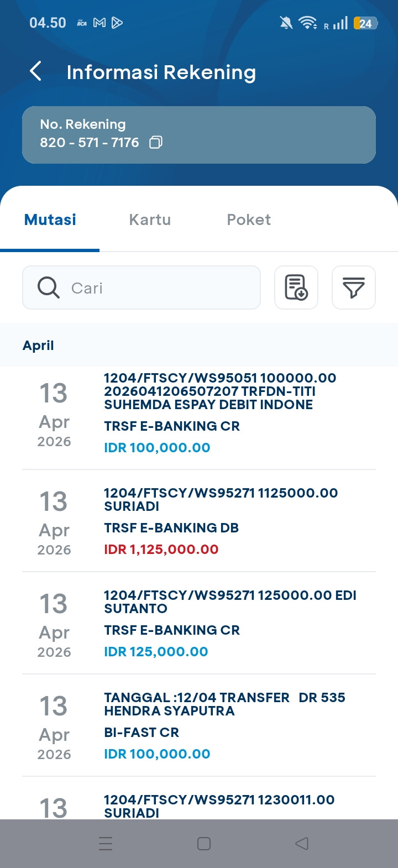398x868 pixels.
Task: Tap the search magnifier icon
Action: tap(49, 287)
